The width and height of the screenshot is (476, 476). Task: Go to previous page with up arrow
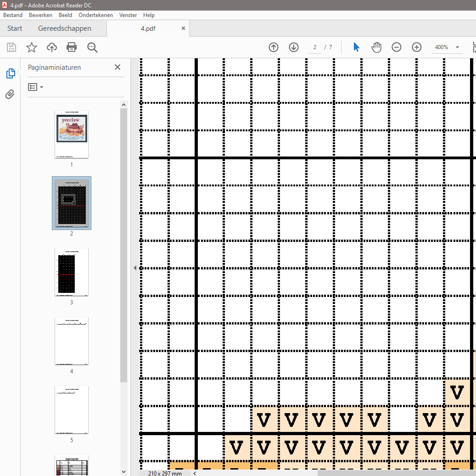(274, 47)
